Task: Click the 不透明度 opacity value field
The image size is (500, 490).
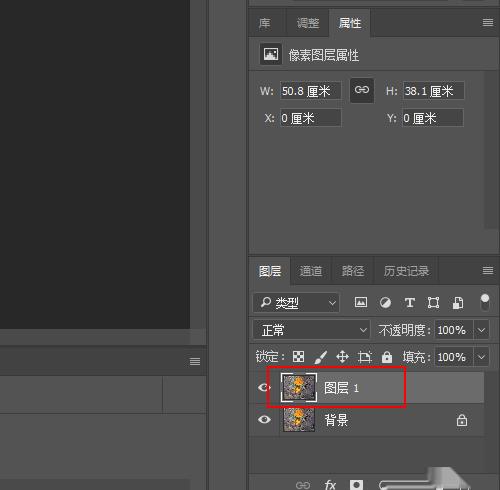Action: pyautogui.click(x=453, y=330)
